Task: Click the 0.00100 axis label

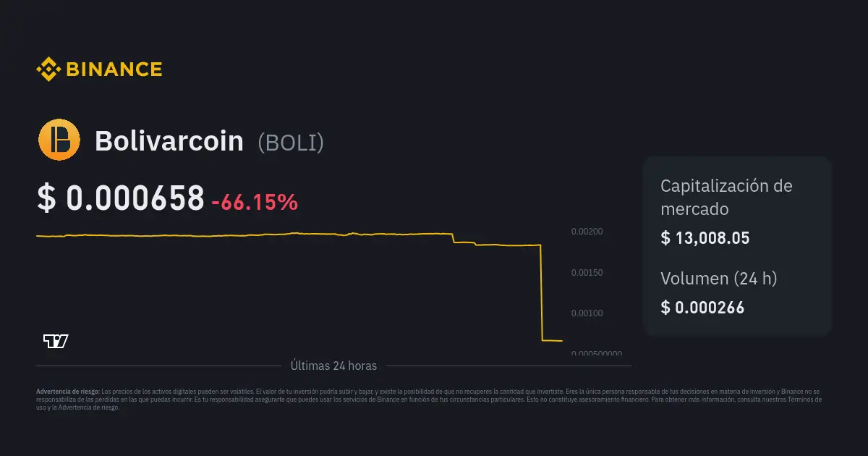Action: tap(587, 313)
